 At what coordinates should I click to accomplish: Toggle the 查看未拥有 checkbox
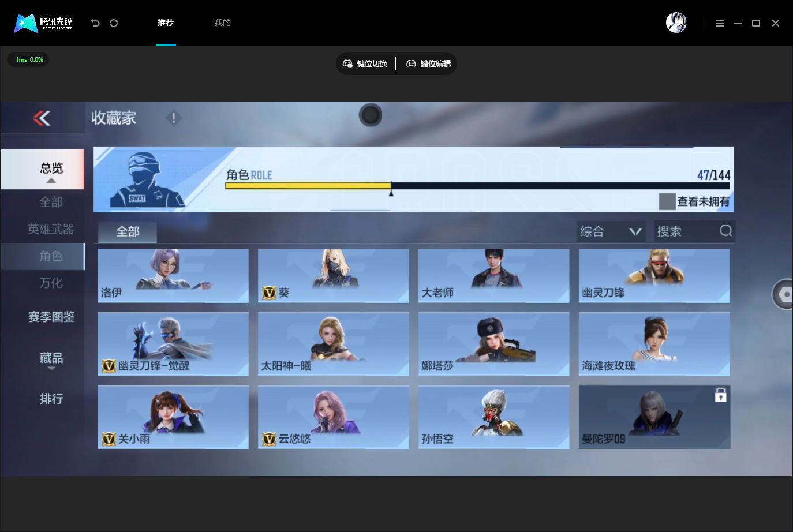[667, 201]
